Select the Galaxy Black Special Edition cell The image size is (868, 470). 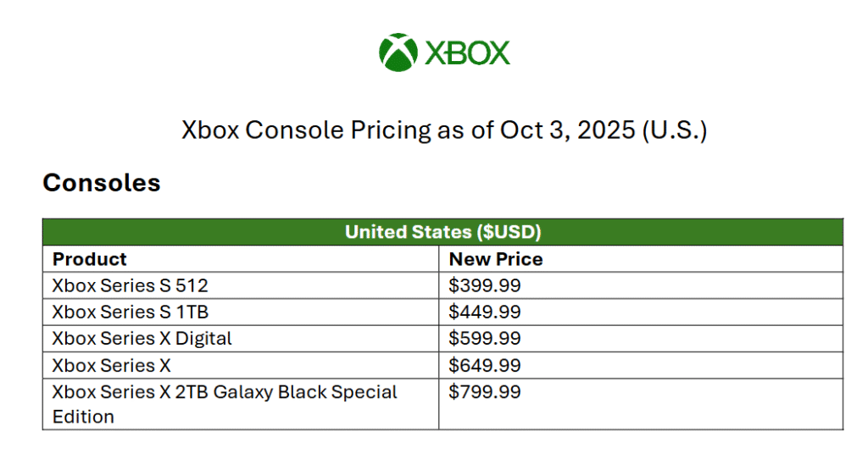point(241,404)
